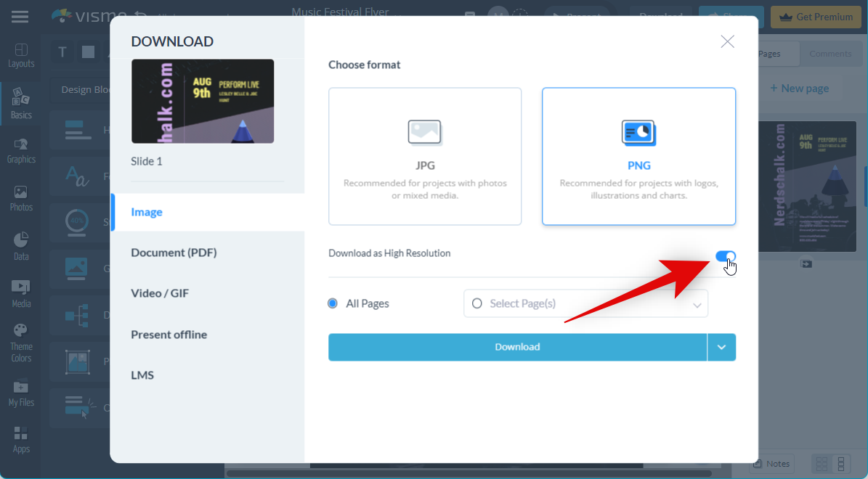Open the Present offline option
Screen dimensions: 868x479
tap(169, 334)
